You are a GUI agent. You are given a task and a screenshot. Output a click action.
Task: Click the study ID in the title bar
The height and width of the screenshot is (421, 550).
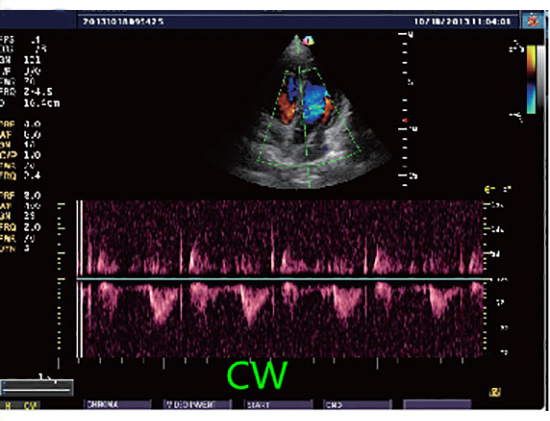pyautogui.click(x=123, y=21)
